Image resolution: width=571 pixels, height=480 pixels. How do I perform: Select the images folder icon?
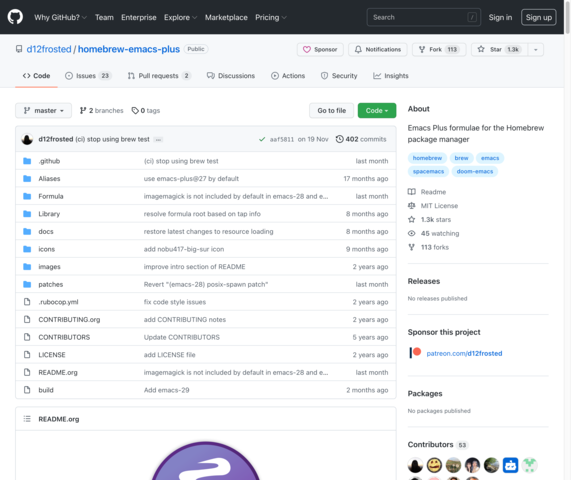coord(27,267)
